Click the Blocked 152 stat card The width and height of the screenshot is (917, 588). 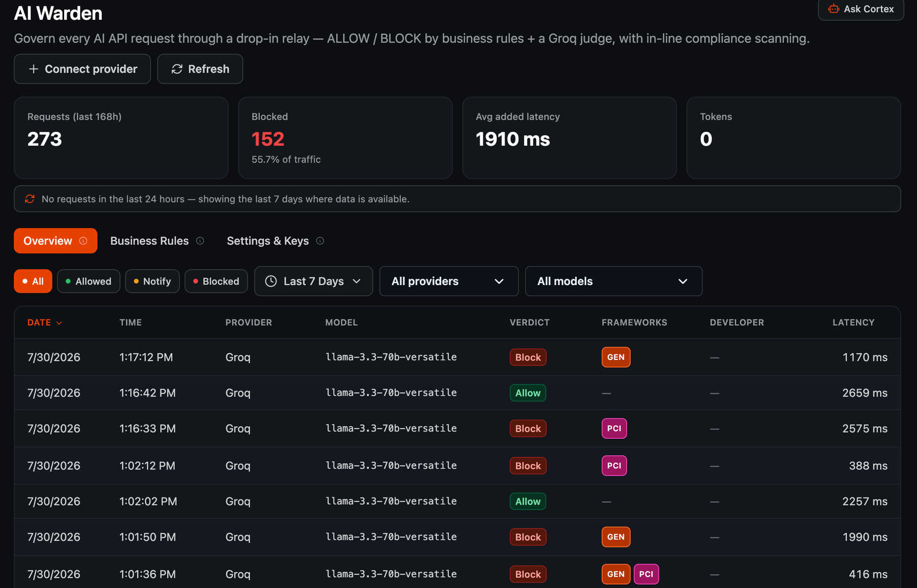(345, 138)
